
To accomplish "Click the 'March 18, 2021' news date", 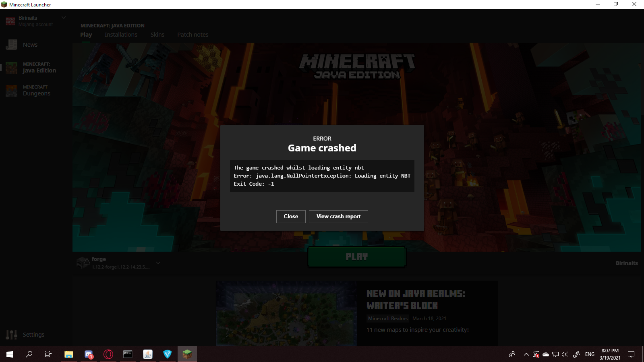I will click(429, 319).
